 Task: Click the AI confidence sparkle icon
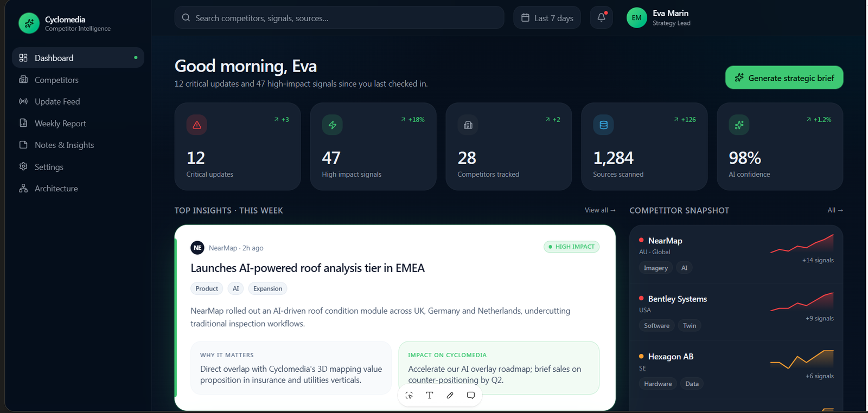[739, 125]
